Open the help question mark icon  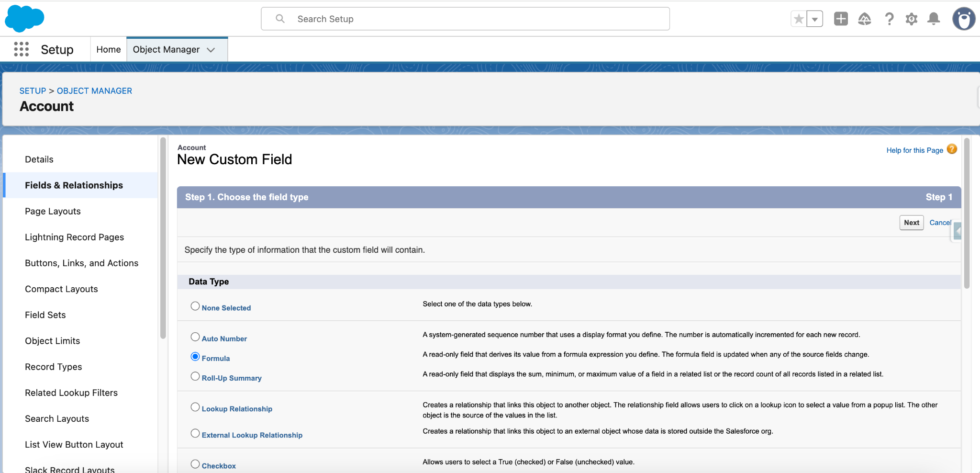pos(889,19)
